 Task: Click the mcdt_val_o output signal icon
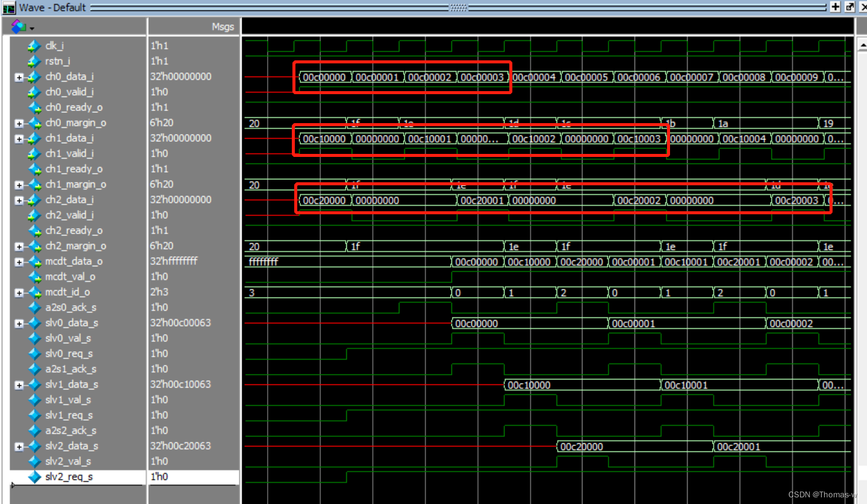click(34, 277)
